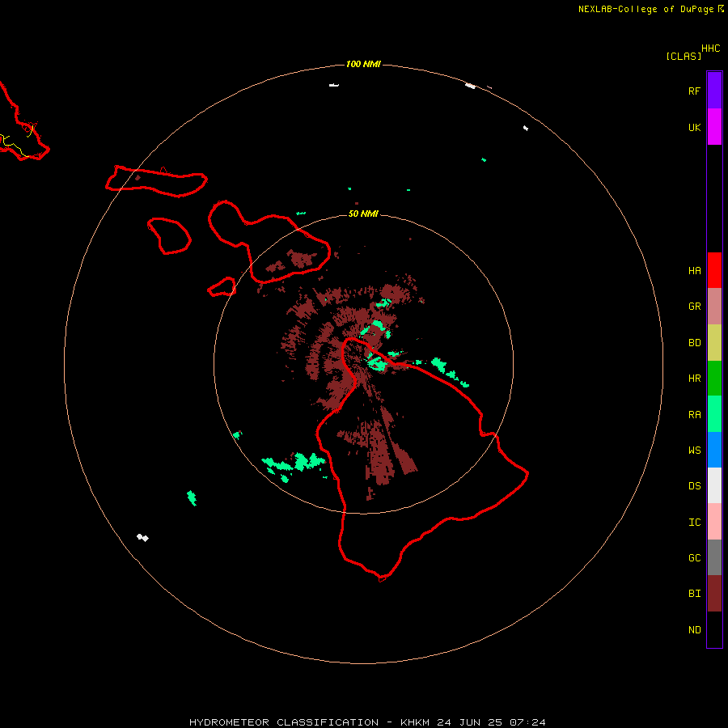Click the magenta UK legend swatch
The width and height of the screenshot is (728, 728).
pyautogui.click(x=714, y=127)
